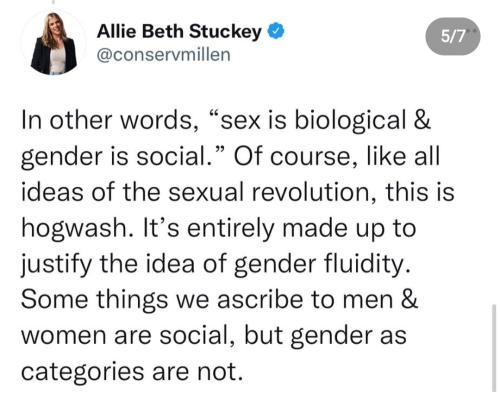Click the tweet's opening words "In other words"
The image size is (500, 399).
105,121
